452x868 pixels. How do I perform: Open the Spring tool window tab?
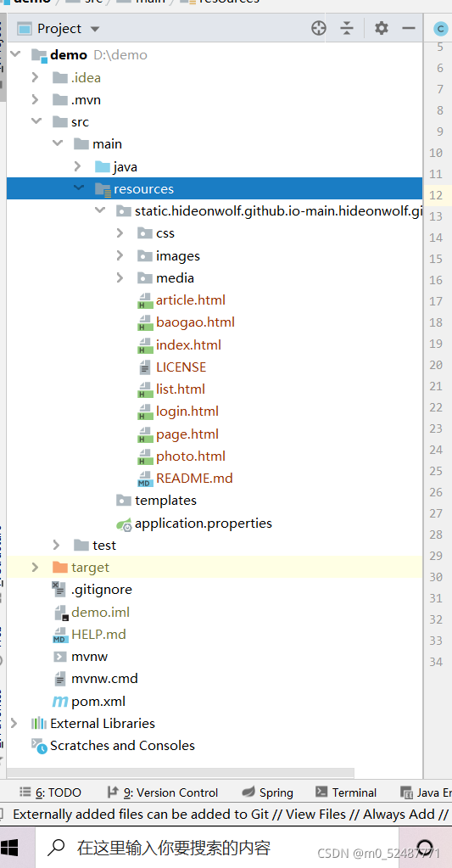268,792
